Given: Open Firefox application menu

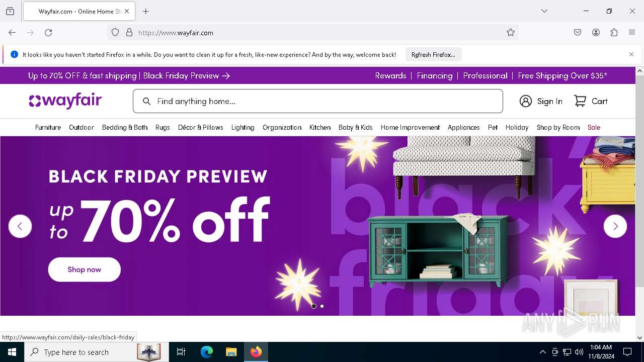Looking at the screenshot, I should (x=632, y=33).
